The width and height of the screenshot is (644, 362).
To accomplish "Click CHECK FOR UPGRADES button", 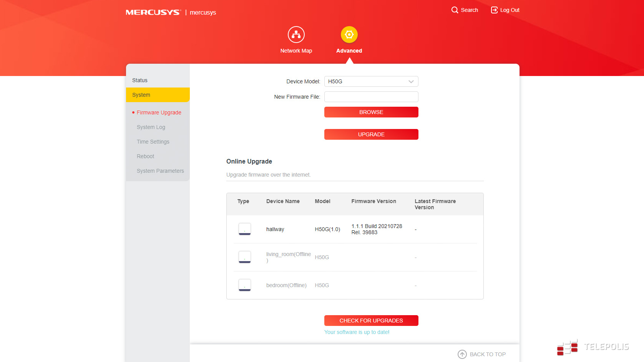I will (371, 321).
